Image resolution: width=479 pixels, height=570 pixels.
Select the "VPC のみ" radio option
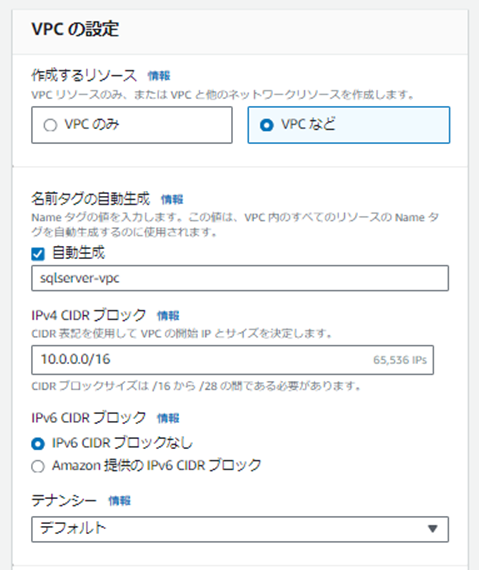tap(50, 125)
